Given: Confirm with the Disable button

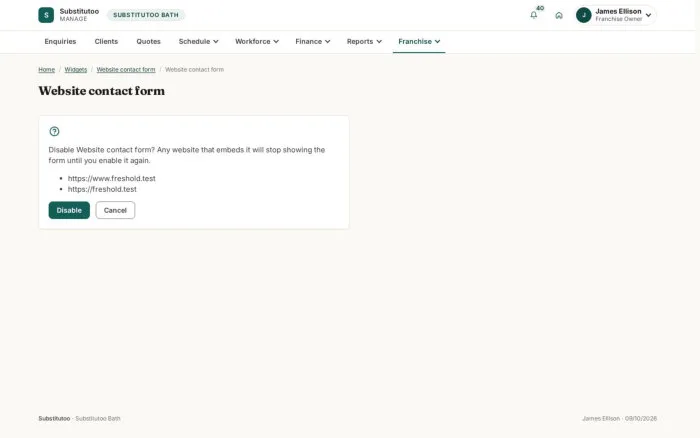Looking at the screenshot, I should tap(69, 210).
